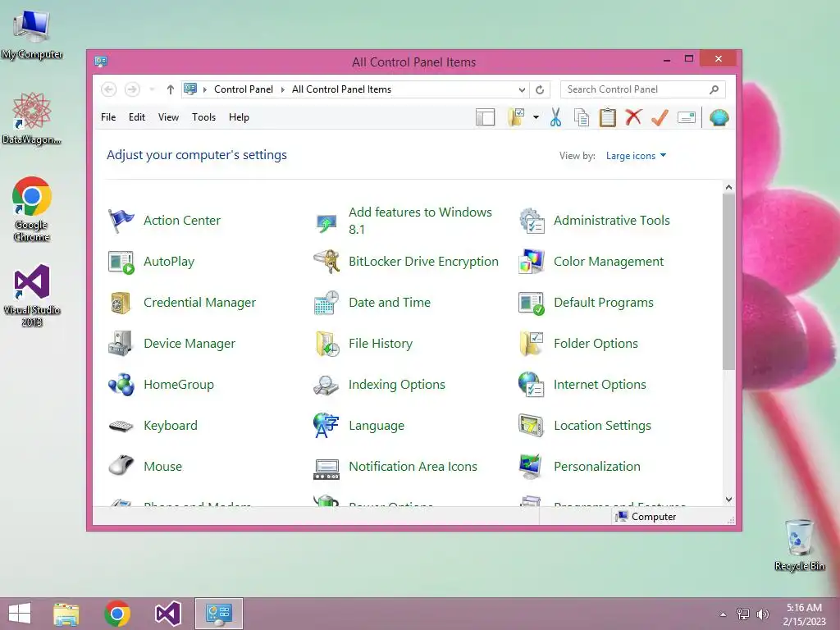840x630 pixels.
Task: Click the Action Center link text
Action: [182, 221]
